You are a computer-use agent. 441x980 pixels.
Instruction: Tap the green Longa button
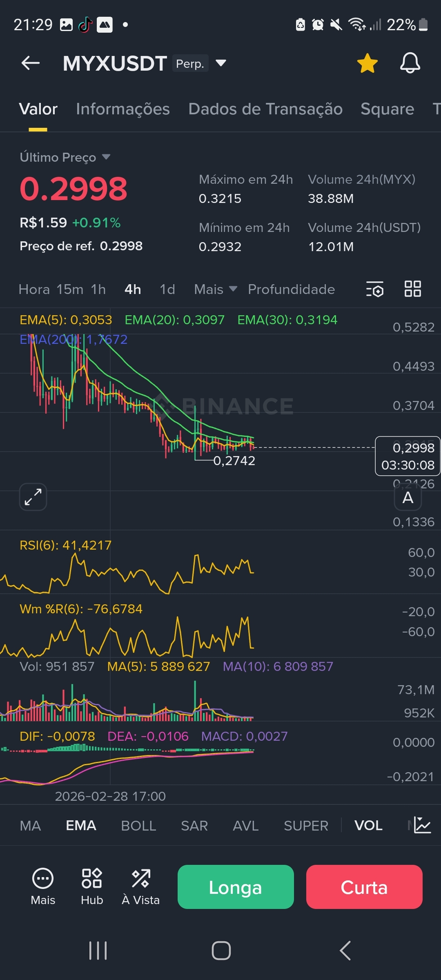pos(236,887)
